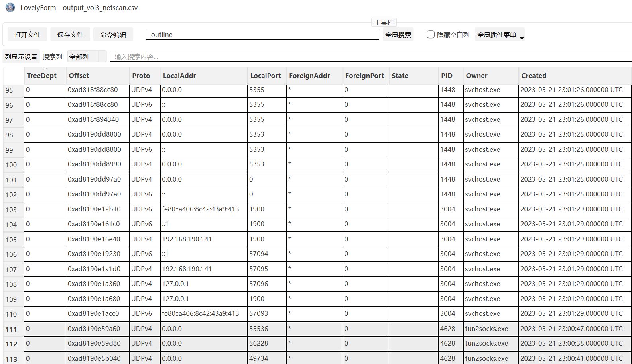Screen dimensions: 632x364
Task: Click offset cell 0xad8190e59d80
Action: (x=98, y=343)
